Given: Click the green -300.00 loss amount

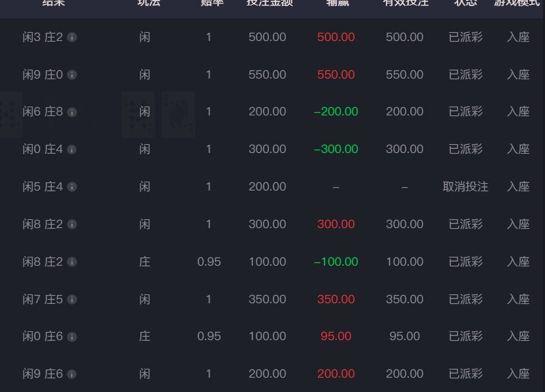Looking at the screenshot, I should (x=335, y=149).
